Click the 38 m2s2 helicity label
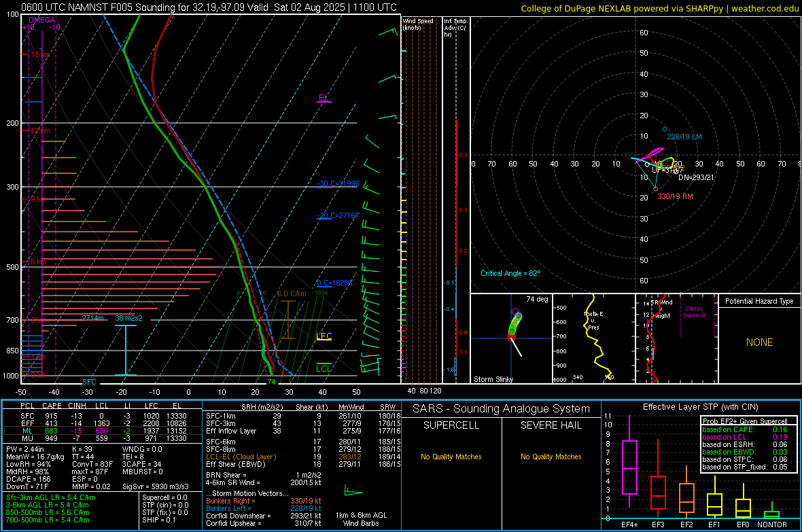 (128, 318)
